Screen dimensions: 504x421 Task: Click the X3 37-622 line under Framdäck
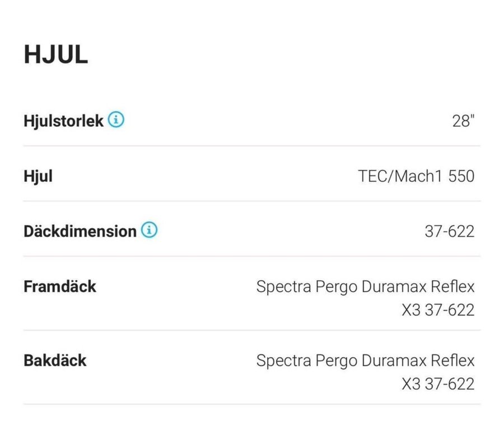click(x=438, y=310)
